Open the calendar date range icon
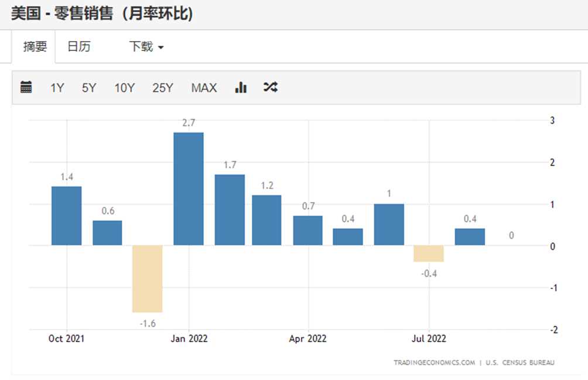Viewport: 588px width, 380px height. click(26, 88)
